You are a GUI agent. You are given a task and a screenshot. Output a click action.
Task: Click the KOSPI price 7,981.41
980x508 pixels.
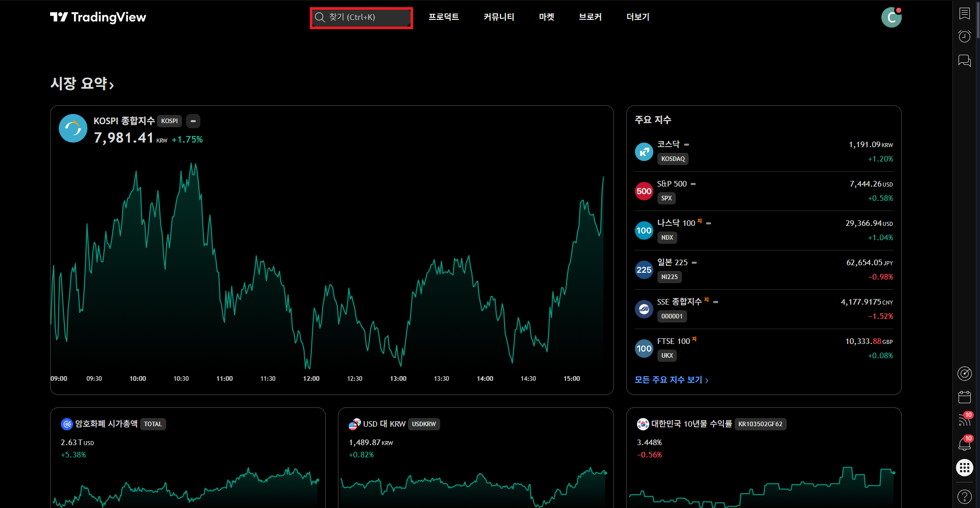click(124, 138)
